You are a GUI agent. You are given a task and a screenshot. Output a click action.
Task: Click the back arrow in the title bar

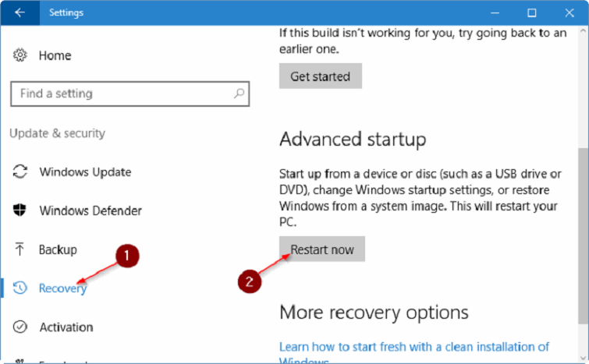pos(19,12)
